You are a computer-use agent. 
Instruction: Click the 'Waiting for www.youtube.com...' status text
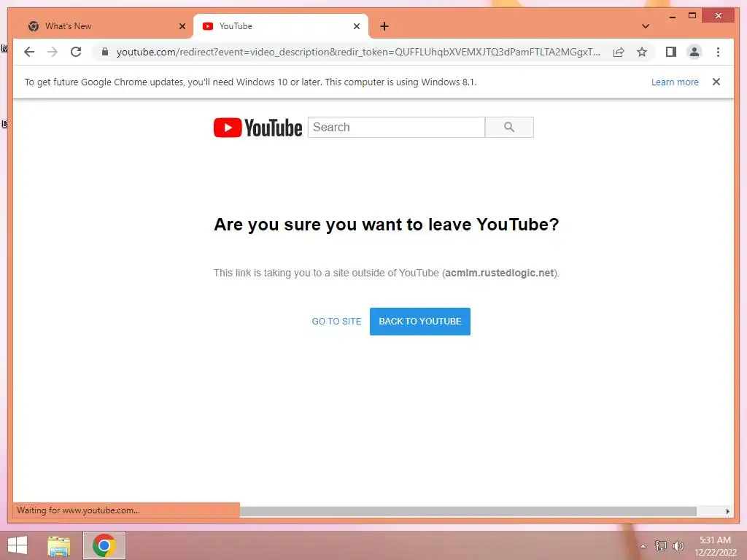click(78, 510)
